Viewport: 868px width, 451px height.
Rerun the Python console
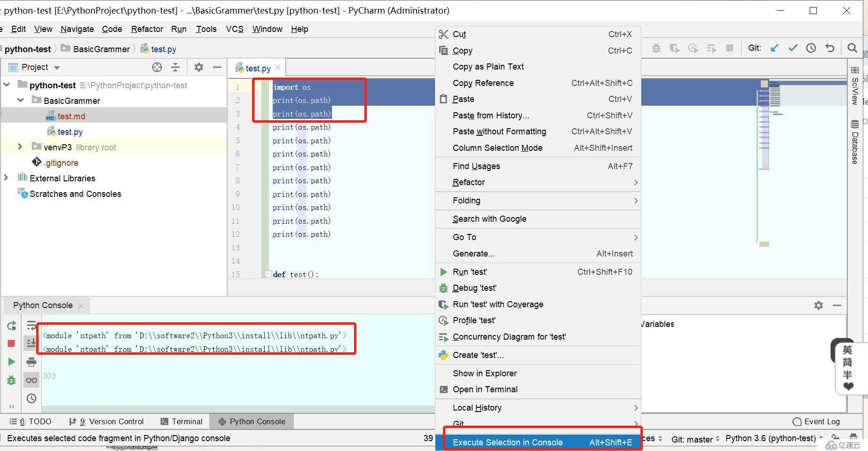[x=12, y=326]
